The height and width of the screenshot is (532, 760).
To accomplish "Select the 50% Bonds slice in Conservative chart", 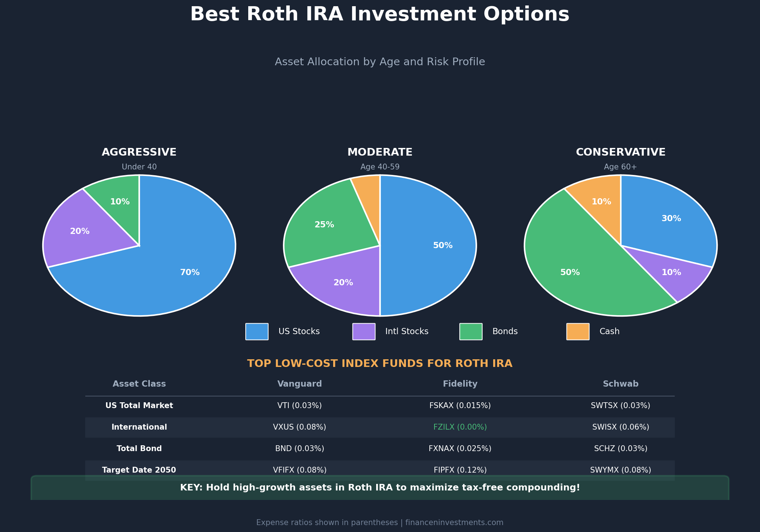I will click(569, 272).
